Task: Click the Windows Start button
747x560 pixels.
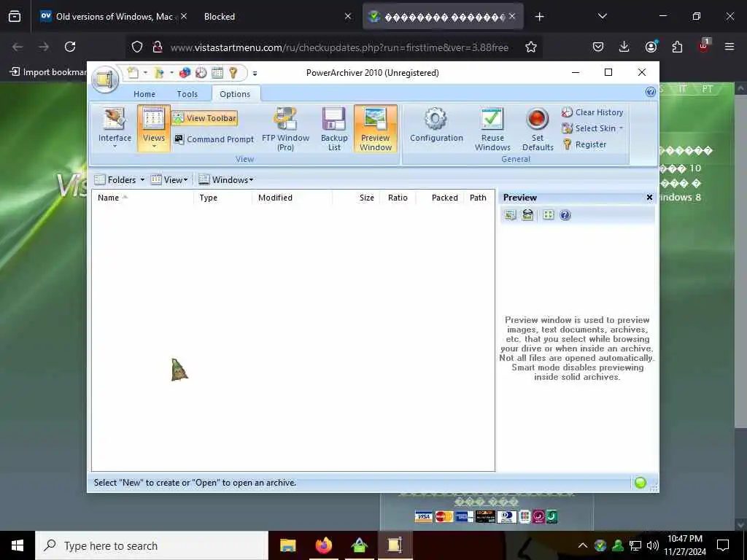Action: coord(18,545)
